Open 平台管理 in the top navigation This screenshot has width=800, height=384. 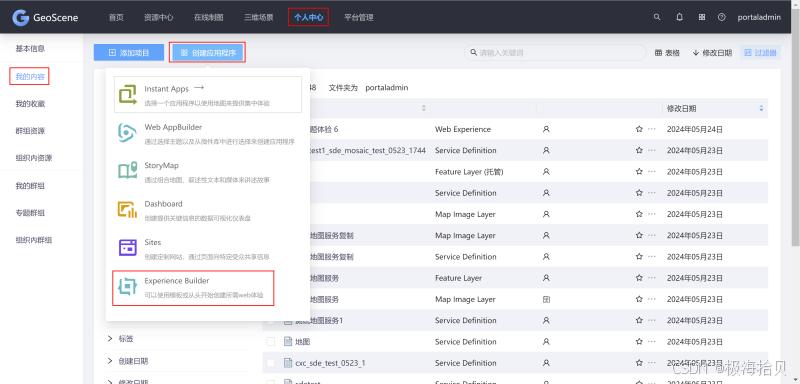[x=359, y=17]
